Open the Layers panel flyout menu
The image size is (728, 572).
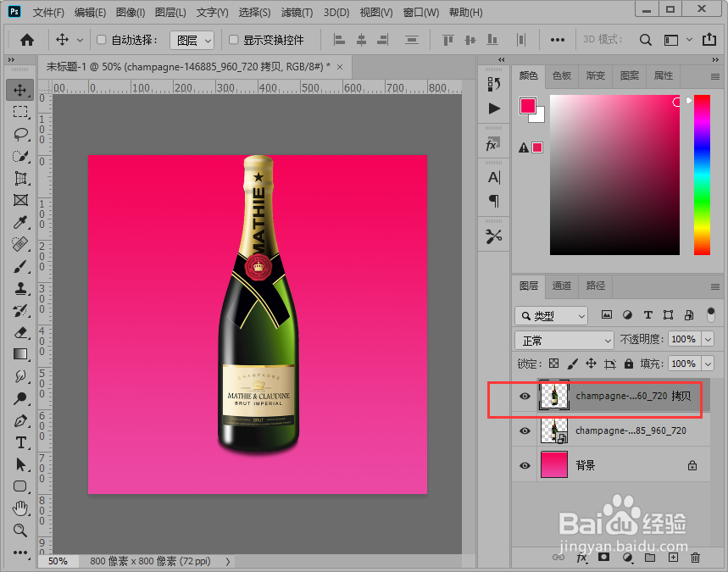coord(715,287)
